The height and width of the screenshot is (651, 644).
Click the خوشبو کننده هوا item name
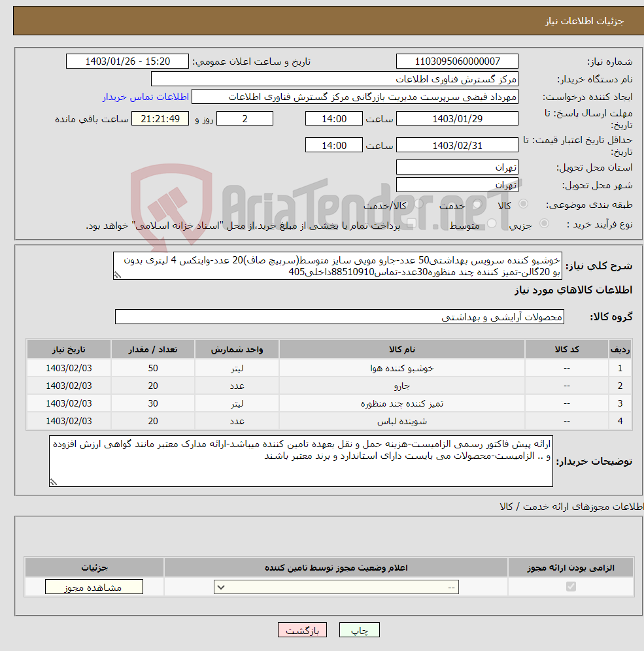coord(402,368)
